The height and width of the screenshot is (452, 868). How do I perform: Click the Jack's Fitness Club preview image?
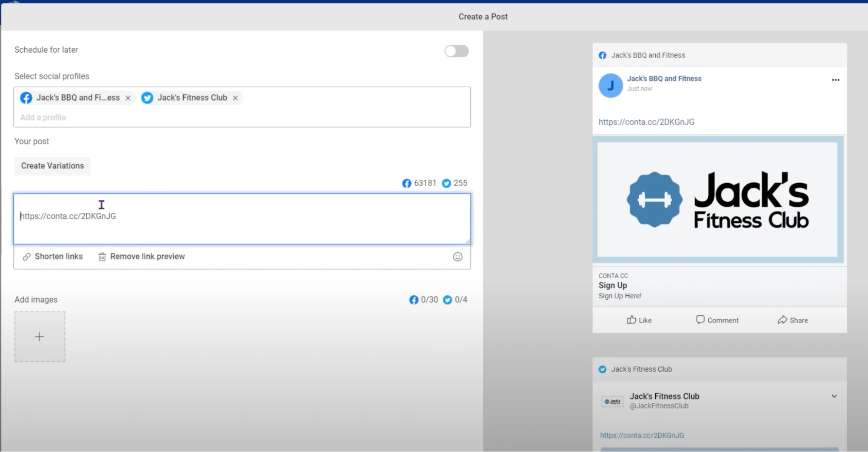coord(718,200)
